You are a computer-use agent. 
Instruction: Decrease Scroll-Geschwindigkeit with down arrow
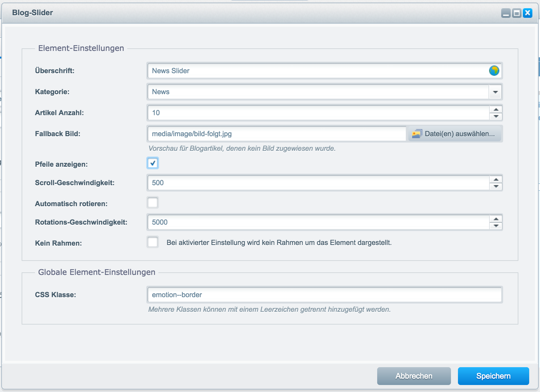[x=496, y=186]
